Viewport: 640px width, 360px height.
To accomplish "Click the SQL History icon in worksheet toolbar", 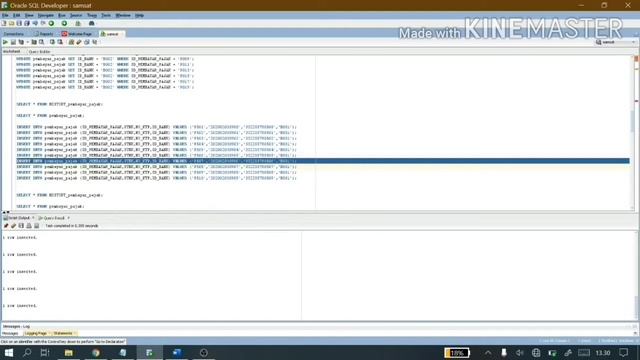I will 87,42.
